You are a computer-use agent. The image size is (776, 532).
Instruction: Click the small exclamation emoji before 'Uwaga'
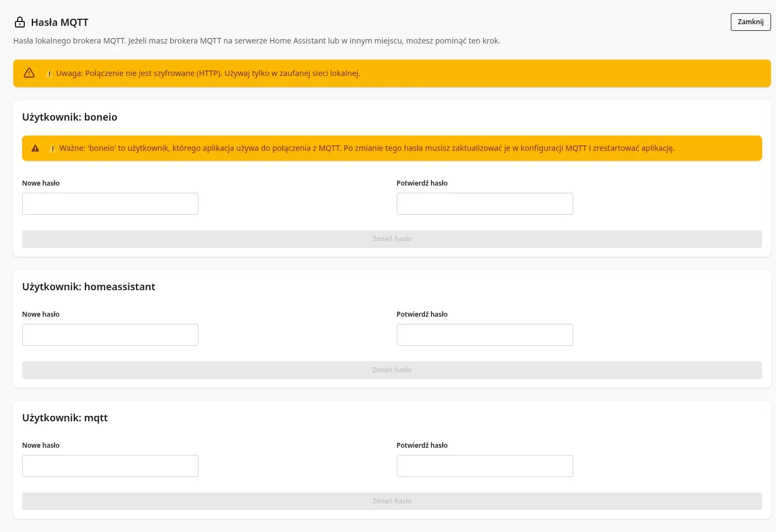point(49,74)
